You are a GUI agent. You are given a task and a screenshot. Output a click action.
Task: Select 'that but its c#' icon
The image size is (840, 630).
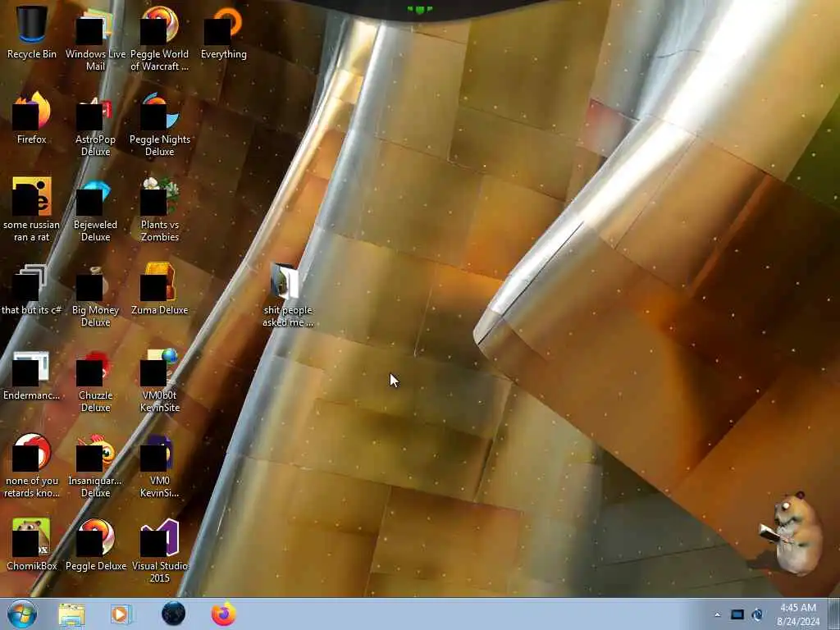(x=32, y=290)
